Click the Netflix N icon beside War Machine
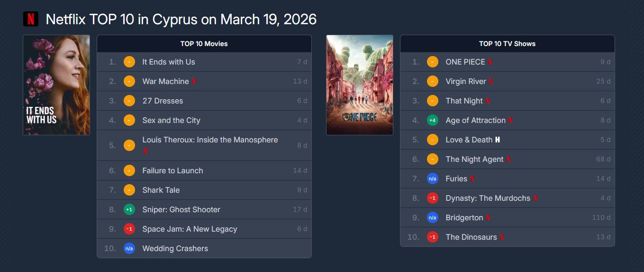Image resolution: width=644 pixels, height=272 pixels. (x=194, y=82)
